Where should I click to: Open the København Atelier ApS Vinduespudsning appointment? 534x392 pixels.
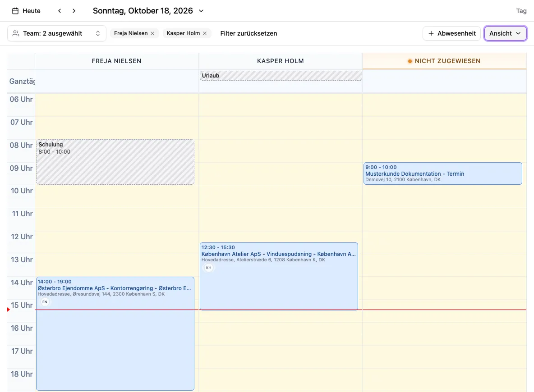point(279,276)
